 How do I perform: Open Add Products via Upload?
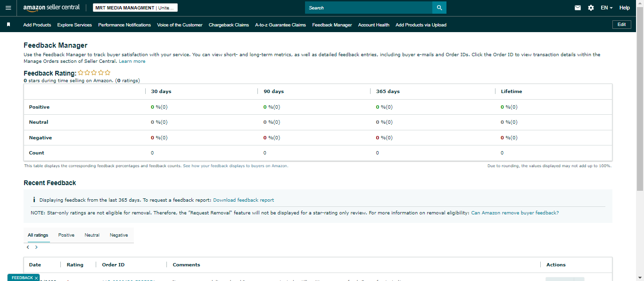coord(421,25)
